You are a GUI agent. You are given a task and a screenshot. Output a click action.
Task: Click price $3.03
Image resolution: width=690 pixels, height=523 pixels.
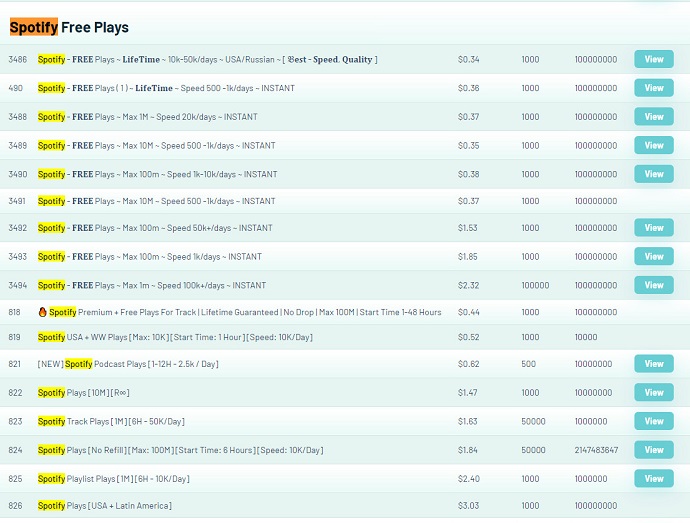click(x=469, y=506)
